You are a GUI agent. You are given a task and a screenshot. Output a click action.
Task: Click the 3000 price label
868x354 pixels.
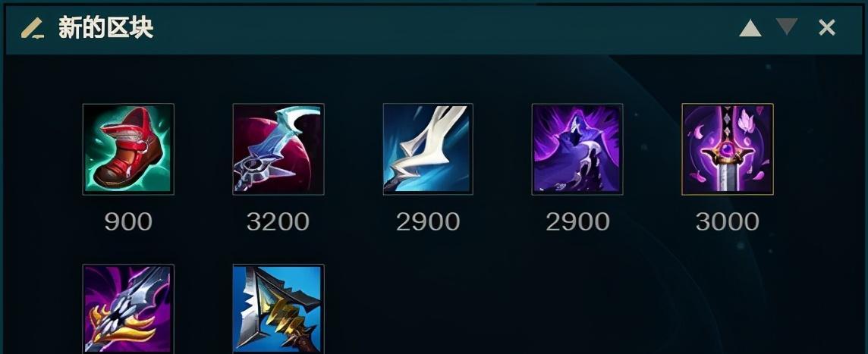point(728,222)
